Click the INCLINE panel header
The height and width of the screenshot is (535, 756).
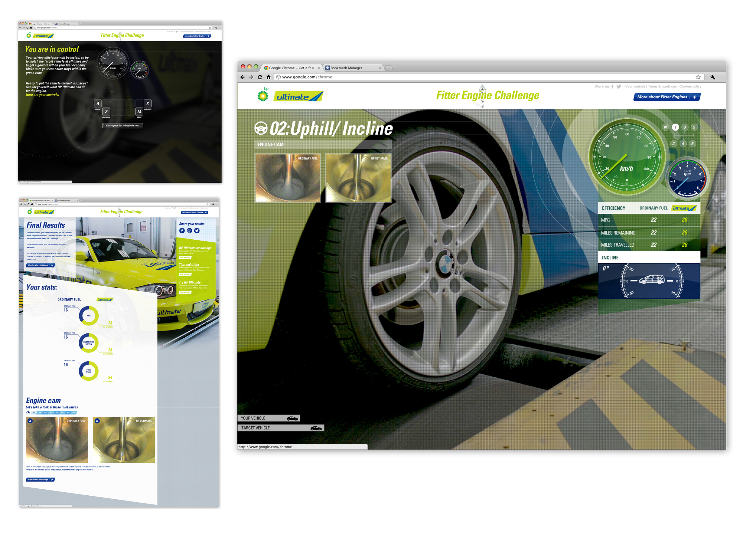pyautogui.click(x=649, y=257)
